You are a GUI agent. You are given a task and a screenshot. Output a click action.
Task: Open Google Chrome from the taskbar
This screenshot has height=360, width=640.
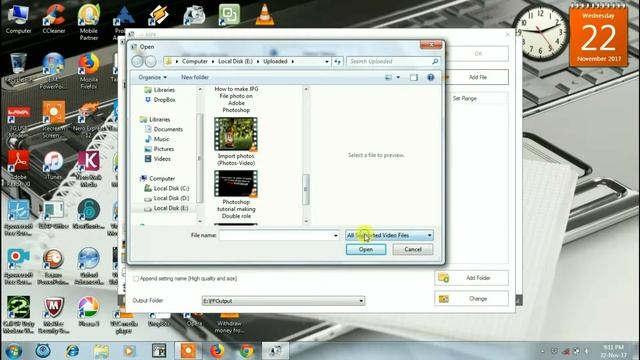[246, 351]
